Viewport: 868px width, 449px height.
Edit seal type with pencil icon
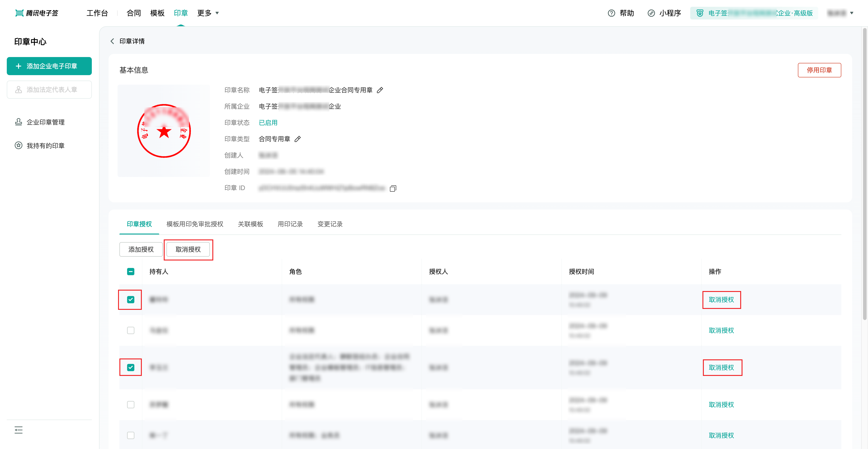coord(297,139)
